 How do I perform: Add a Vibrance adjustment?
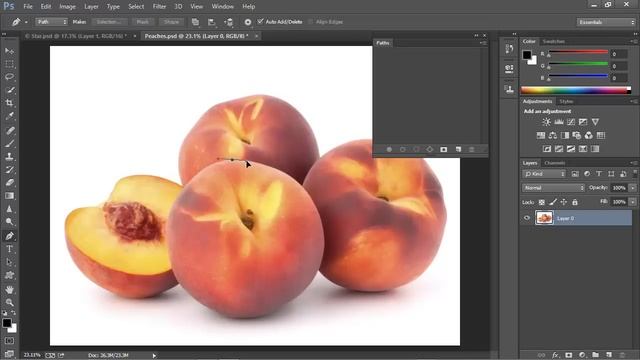pos(596,122)
